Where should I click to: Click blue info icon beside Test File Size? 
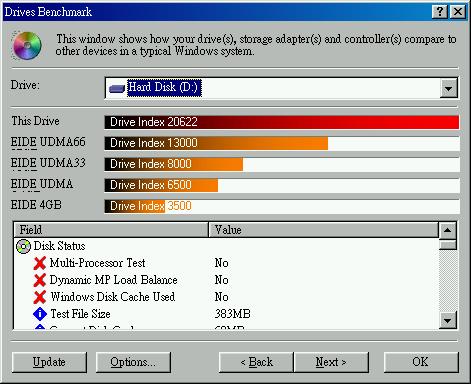pyautogui.click(x=40, y=314)
